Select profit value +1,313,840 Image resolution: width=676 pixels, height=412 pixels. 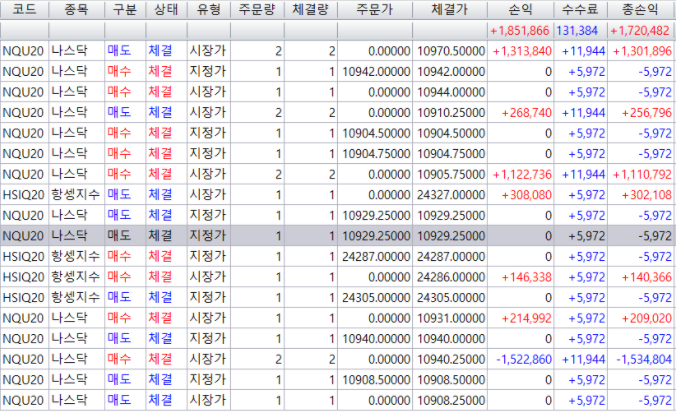pyautogui.click(x=522, y=51)
